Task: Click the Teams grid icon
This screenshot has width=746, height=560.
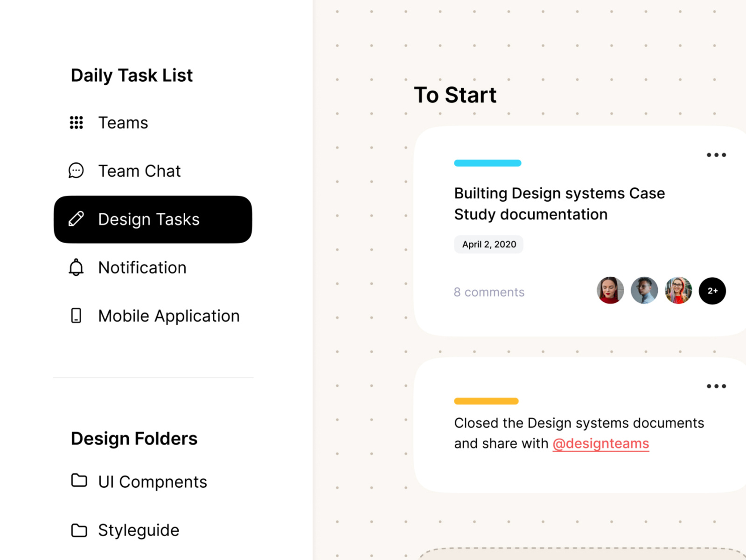Action: (76, 123)
